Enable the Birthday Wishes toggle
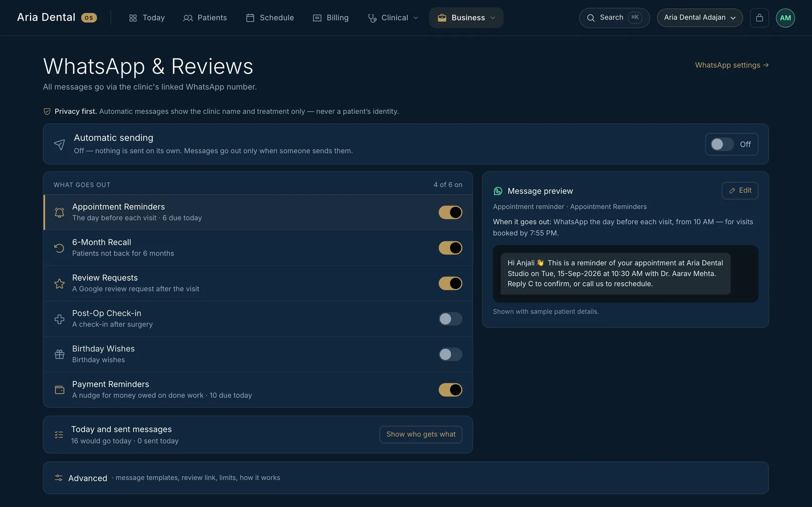The height and width of the screenshot is (507, 812). click(x=450, y=354)
